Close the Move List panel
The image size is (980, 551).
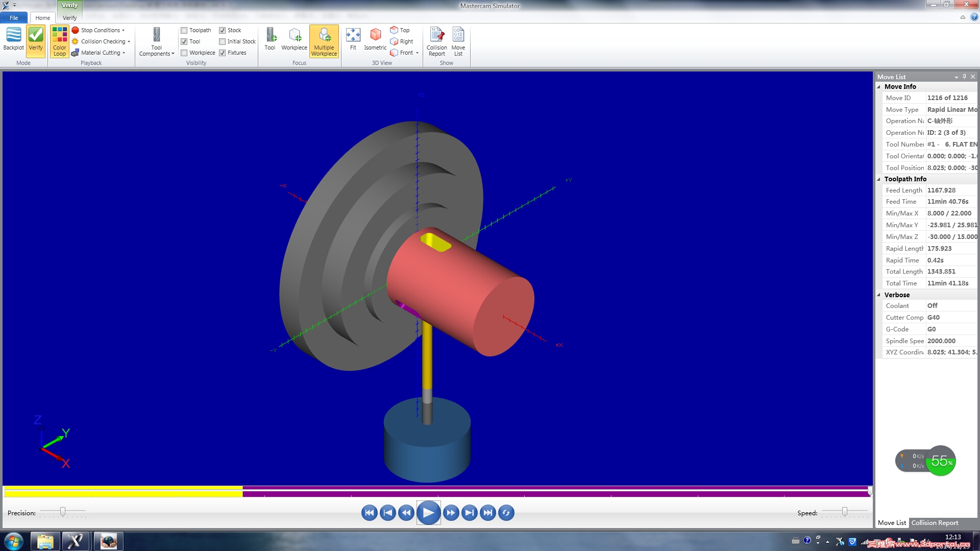973,77
